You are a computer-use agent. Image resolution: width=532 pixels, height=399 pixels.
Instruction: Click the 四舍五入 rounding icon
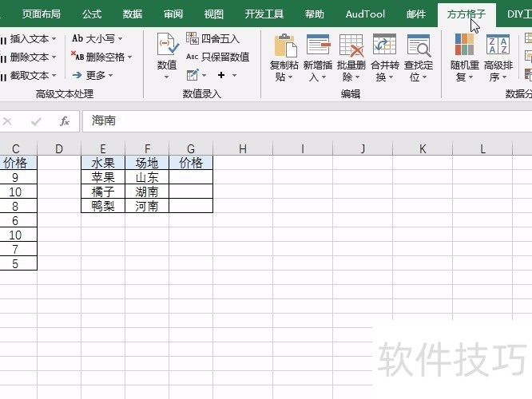(x=192, y=38)
